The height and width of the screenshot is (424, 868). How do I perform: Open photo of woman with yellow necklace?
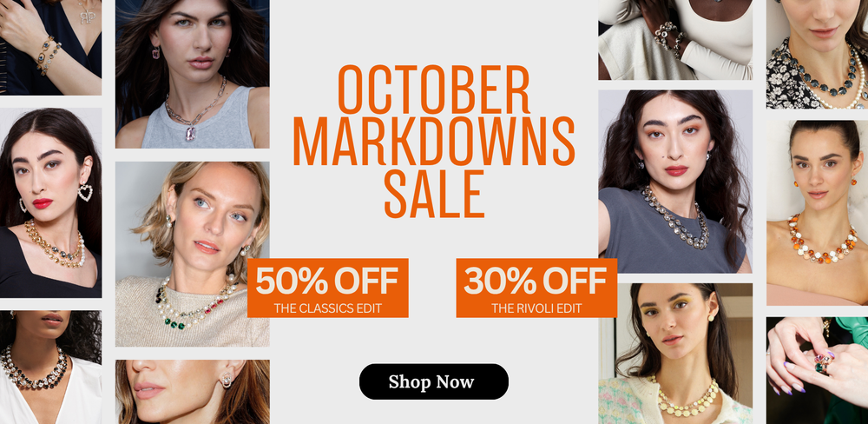click(674, 354)
